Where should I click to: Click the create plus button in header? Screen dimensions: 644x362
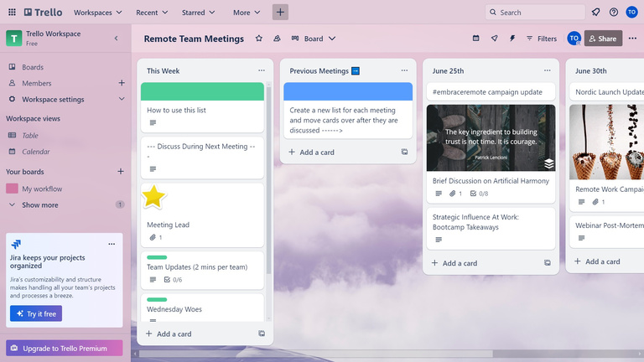[x=280, y=13]
